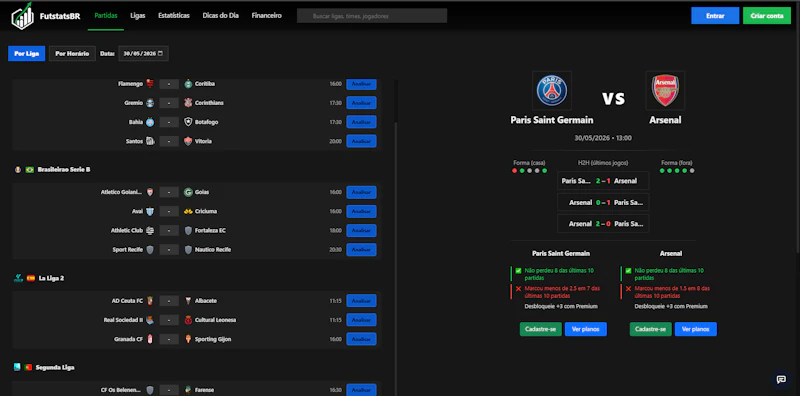Click the La Liga 2 league heading
800x396 pixels.
(51, 278)
